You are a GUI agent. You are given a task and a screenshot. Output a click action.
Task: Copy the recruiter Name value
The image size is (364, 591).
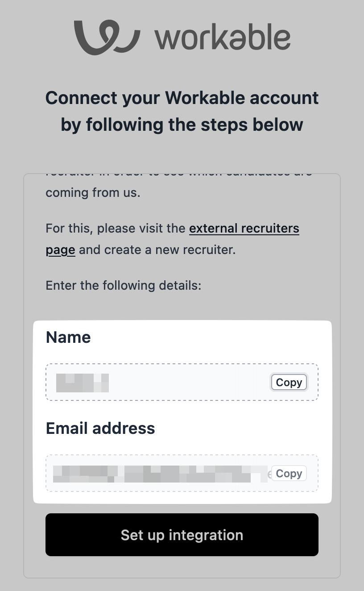pos(289,383)
